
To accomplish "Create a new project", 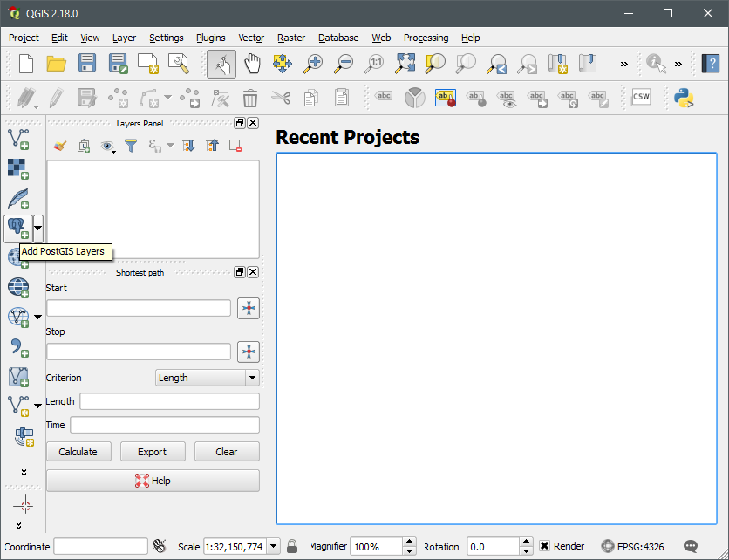I will (x=26, y=64).
